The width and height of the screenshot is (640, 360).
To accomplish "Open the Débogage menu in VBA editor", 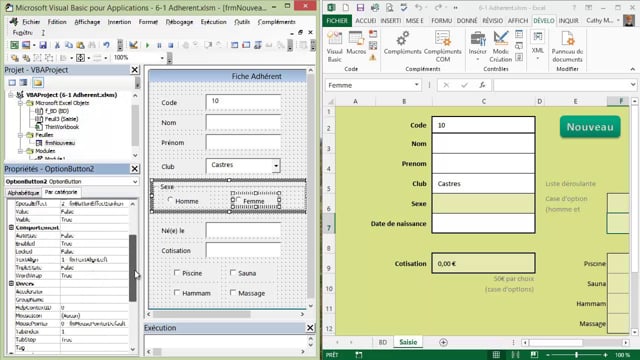I will 179,22.
